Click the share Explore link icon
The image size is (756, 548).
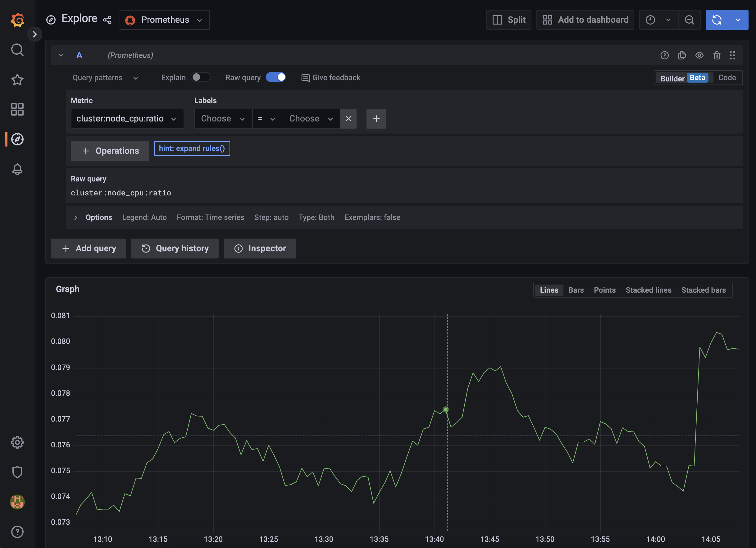(x=107, y=20)
